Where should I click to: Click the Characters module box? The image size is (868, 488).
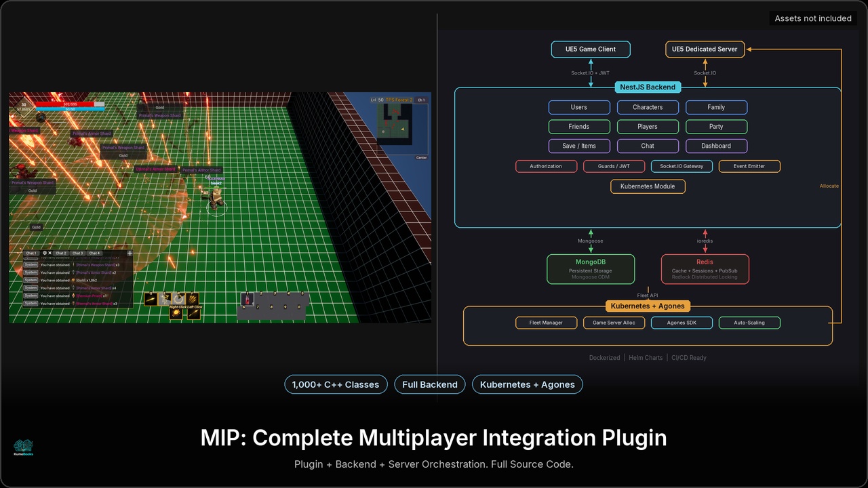[x=648, y=107]
